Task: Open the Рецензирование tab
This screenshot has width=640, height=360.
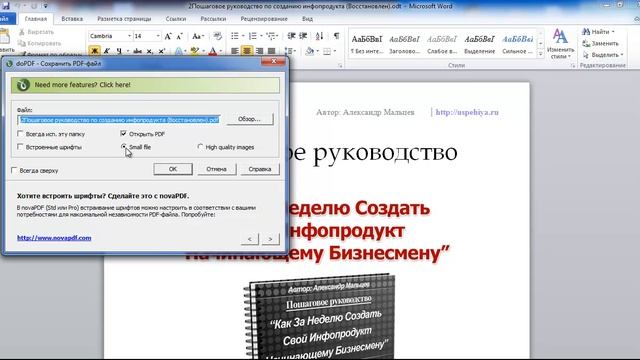Action: 264,19
